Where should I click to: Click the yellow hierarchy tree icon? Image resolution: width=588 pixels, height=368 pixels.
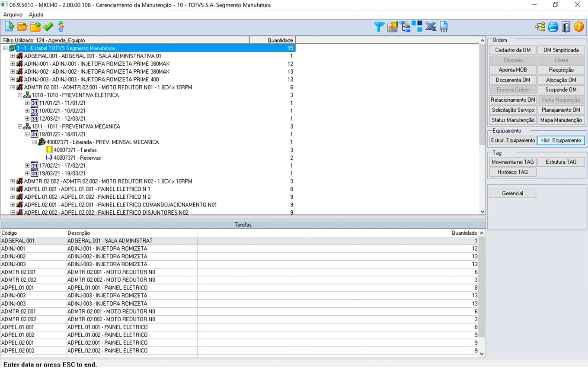point(540,27)
